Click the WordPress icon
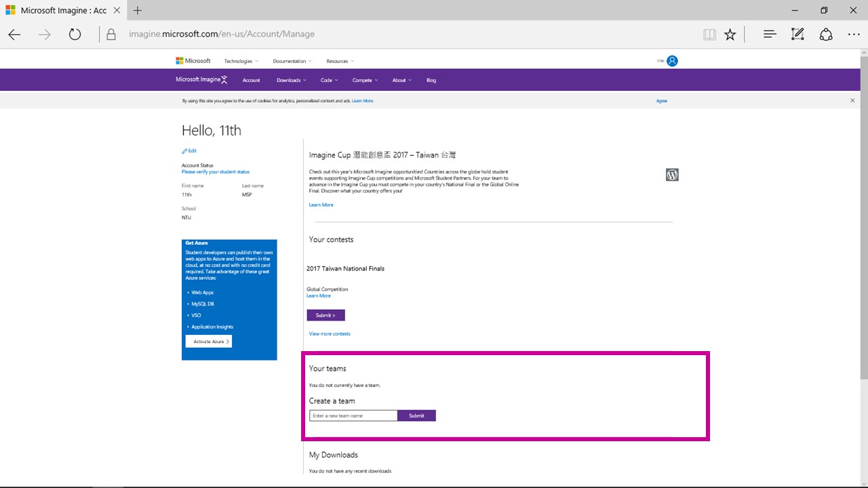 (672, 175)
